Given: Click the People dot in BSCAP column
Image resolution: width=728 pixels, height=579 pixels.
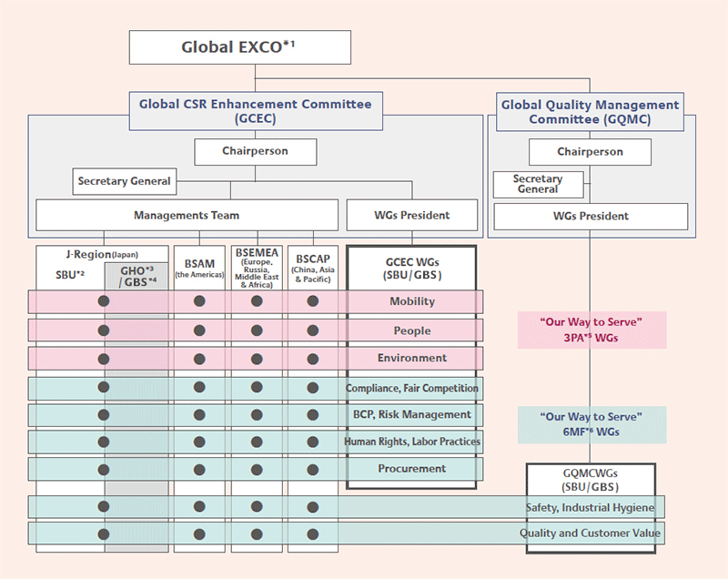Looking at the screenshot, I should 313,330.
